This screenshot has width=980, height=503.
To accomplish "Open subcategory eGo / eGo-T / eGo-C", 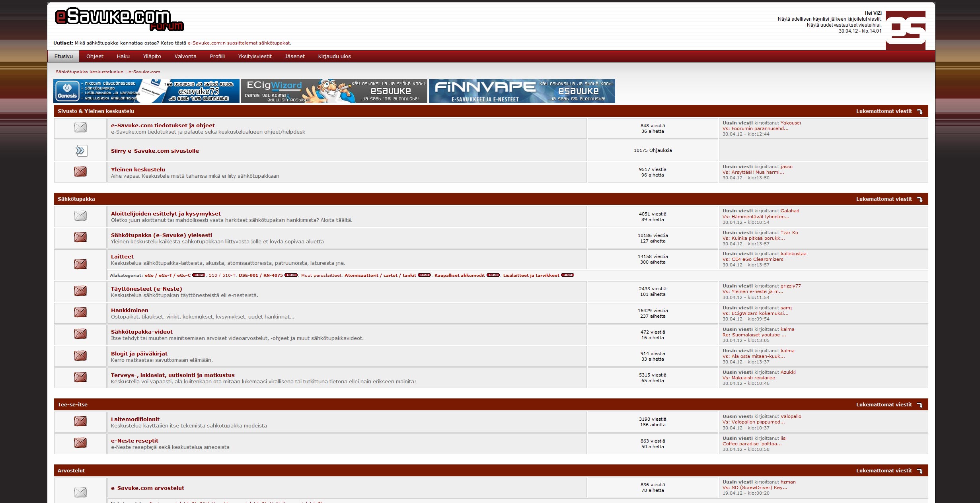I will coord(168,275).
